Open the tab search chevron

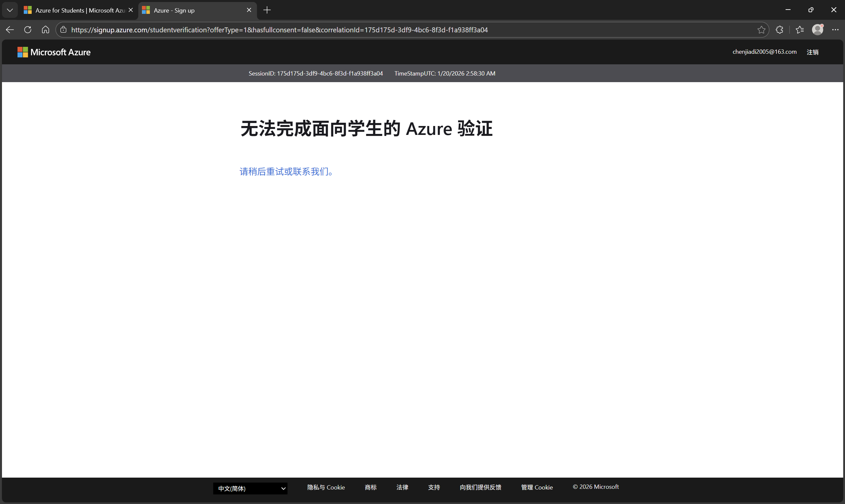point(10,10)
